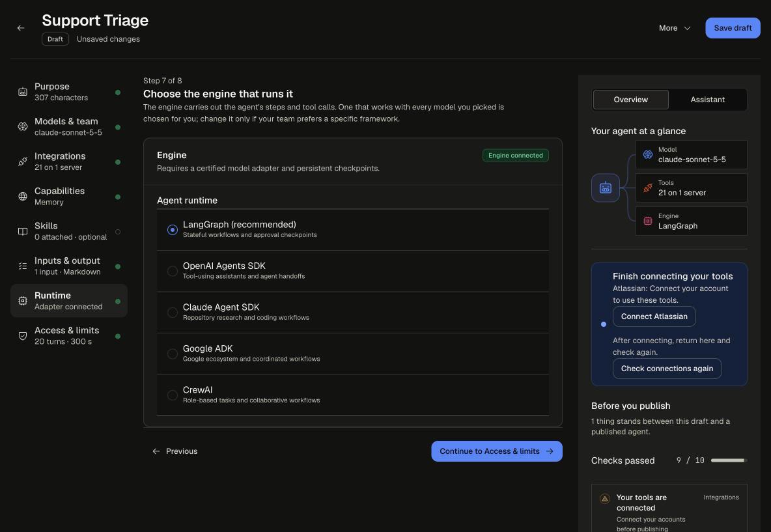The width and height of the screenshot is (771, 532).
Task: Click the Unsaved changes text
Action: pyautogui.click(x=108, y=39)
